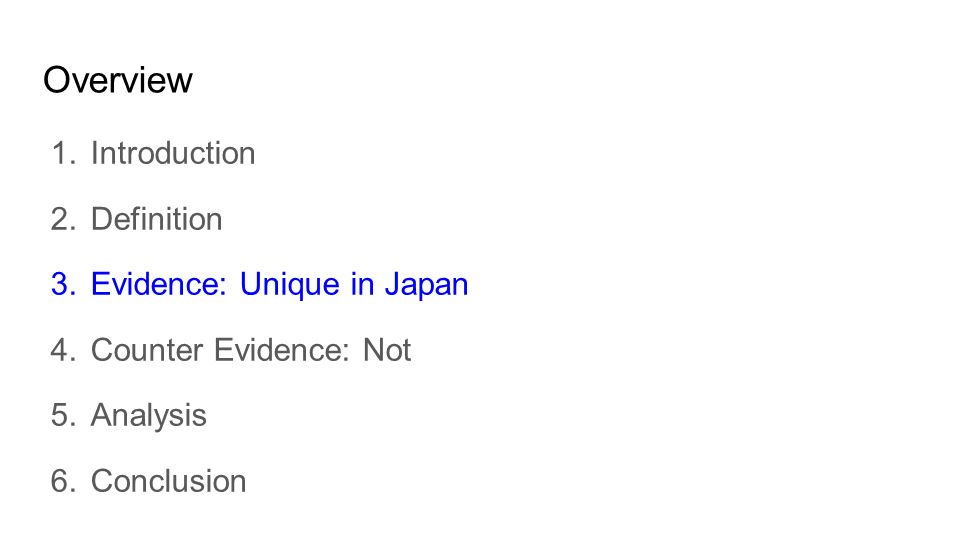
Task: Click the Overview slide title
Action: click(118, 80)
